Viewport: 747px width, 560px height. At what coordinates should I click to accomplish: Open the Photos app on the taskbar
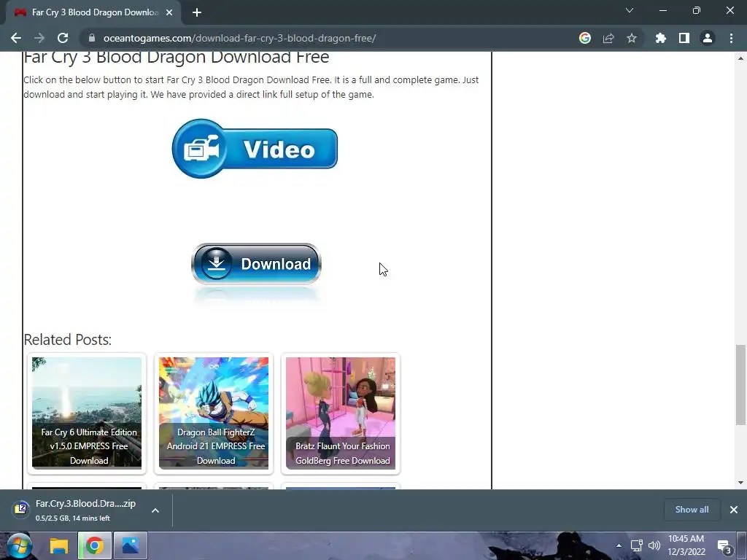coord(130,545)
